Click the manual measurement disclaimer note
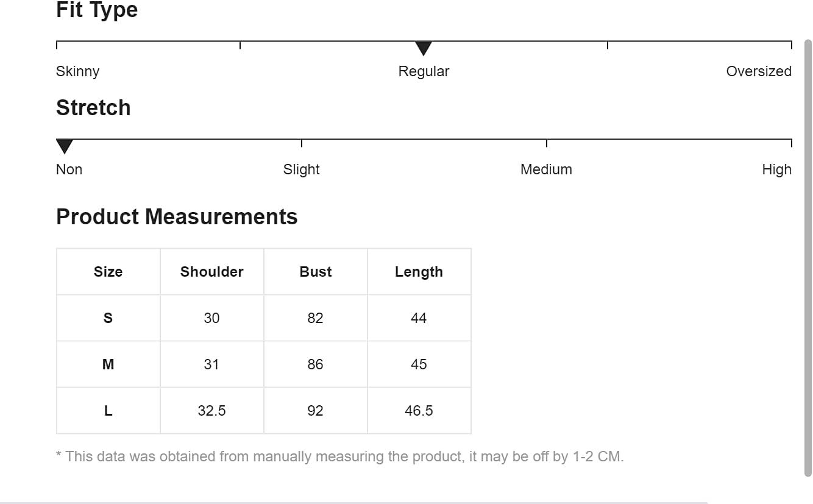Screen dimensions: 813x504 click(339, 456)
